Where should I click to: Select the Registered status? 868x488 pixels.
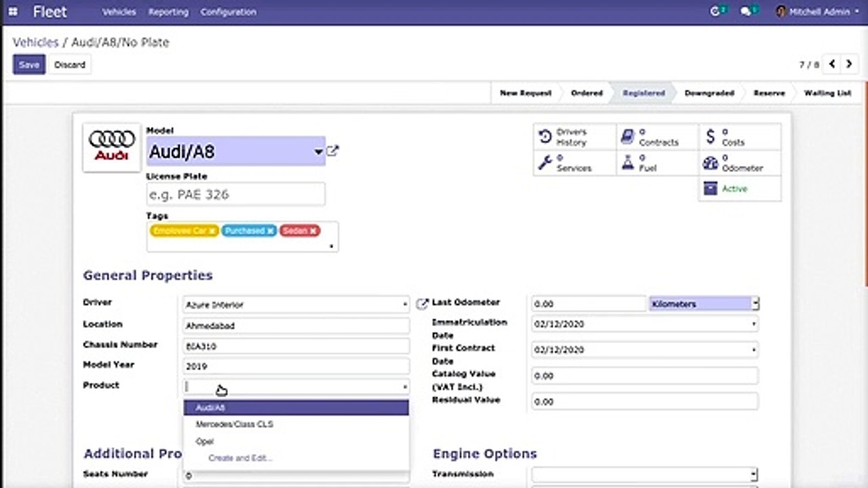(x=644, y=93)
